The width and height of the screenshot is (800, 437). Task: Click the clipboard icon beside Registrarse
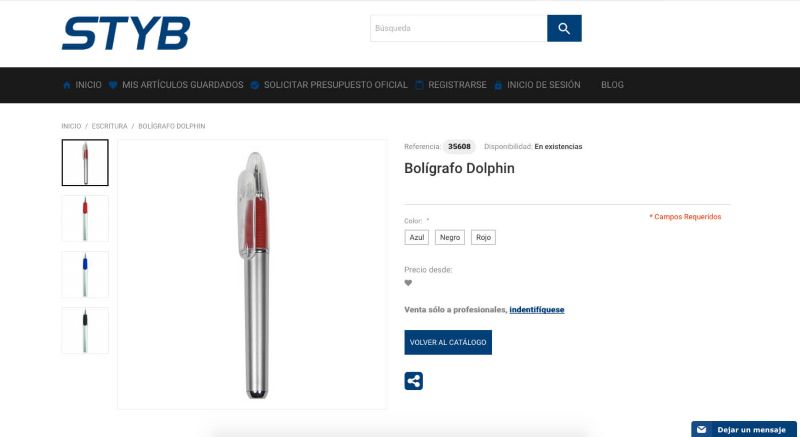coord(419,85)
